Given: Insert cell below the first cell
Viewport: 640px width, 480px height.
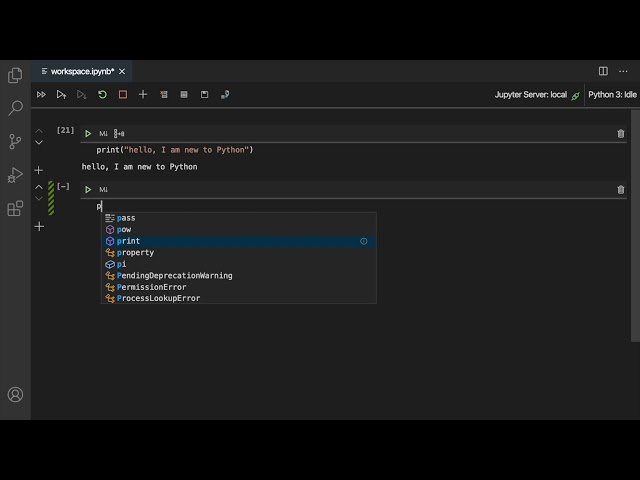Looking at the screenshot, I should click(x=39, y=170).
